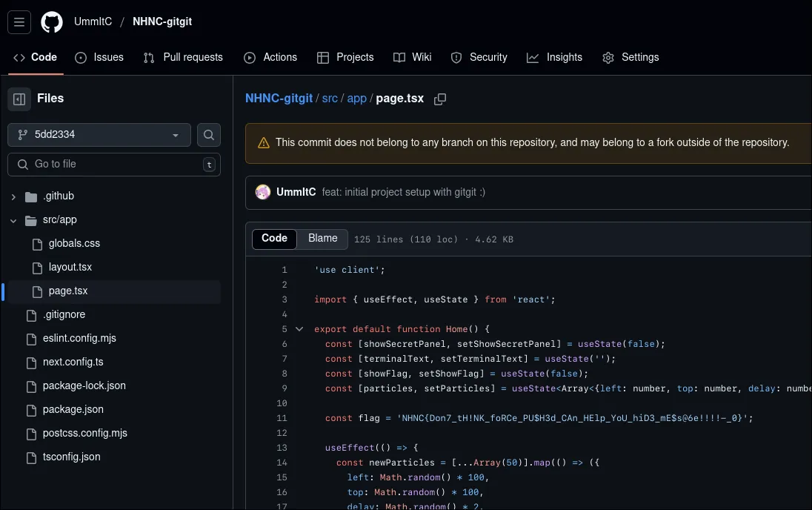Open the hamburger navigation menu
The height and width of the screenshot is (510, 812).
tap(19, 22)
